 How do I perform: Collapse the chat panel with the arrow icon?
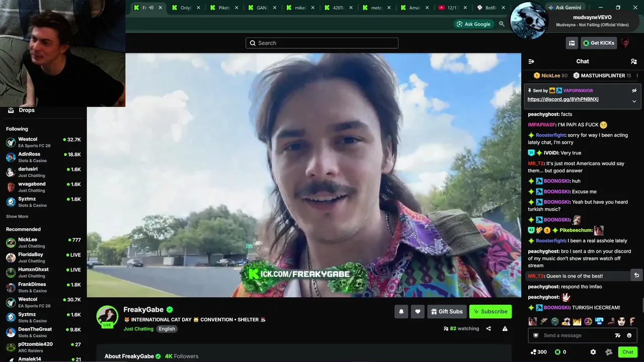point(531,61)
